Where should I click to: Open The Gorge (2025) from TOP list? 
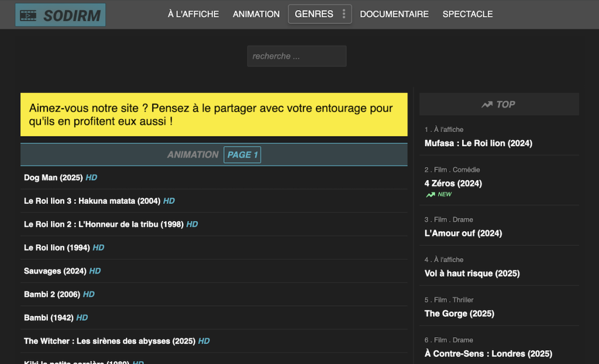pos(459,314)
